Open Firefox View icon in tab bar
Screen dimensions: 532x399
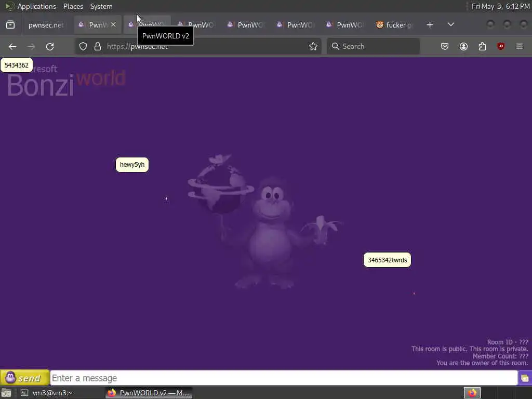[10, 25]
